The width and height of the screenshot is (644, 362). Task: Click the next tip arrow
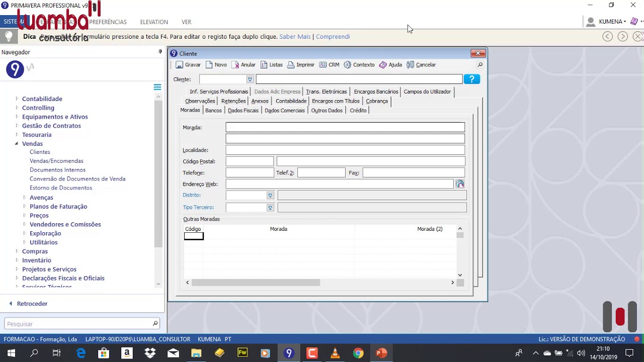point(623,36)
